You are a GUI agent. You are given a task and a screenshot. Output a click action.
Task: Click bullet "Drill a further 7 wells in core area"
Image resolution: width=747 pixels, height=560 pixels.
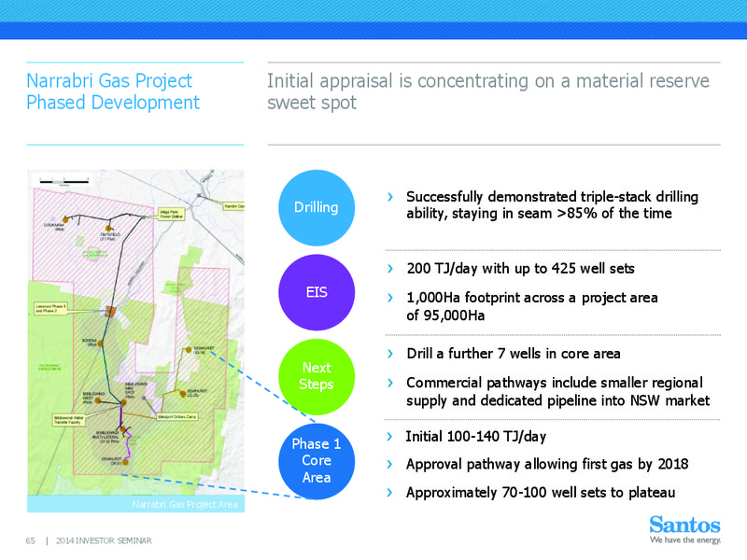[513, 354]
